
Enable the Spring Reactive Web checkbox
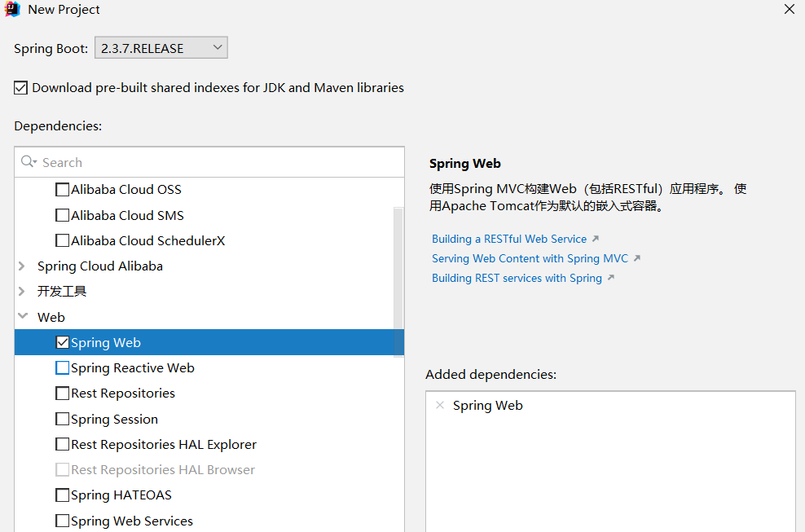point(63,367)
